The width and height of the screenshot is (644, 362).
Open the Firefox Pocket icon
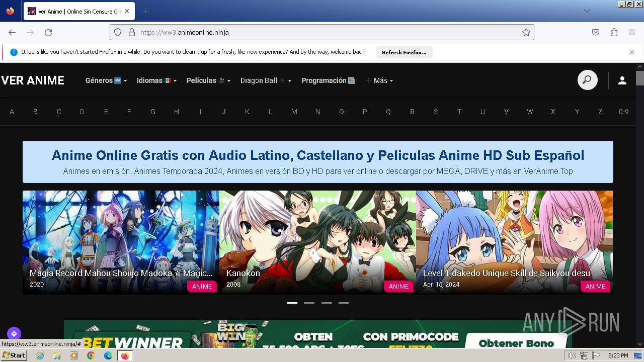pos(596,32)
